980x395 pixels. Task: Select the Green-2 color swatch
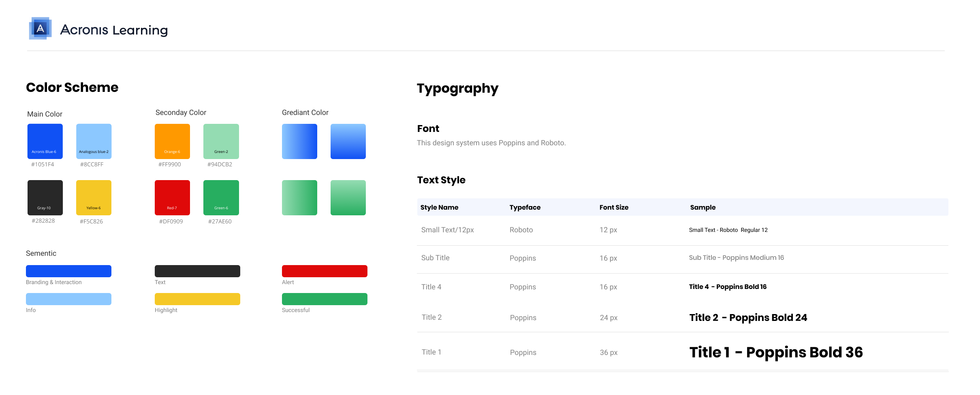coord(221,141)
